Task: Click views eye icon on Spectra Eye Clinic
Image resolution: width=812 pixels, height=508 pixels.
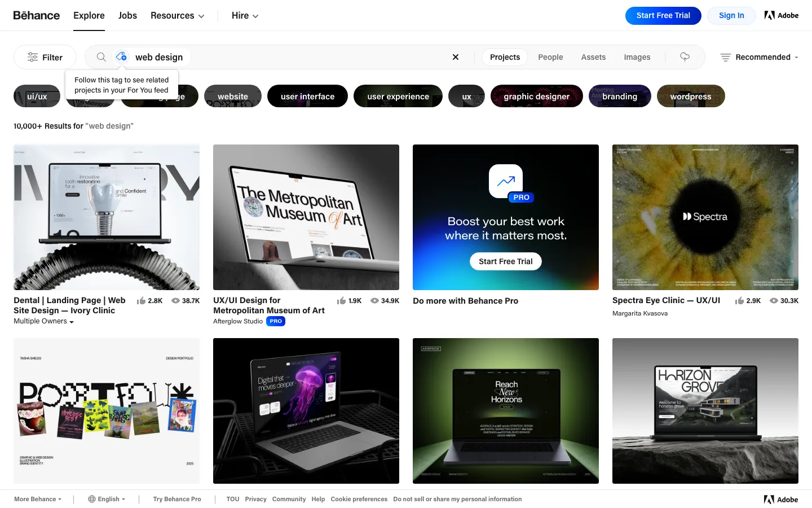Action: pos(774,301)
